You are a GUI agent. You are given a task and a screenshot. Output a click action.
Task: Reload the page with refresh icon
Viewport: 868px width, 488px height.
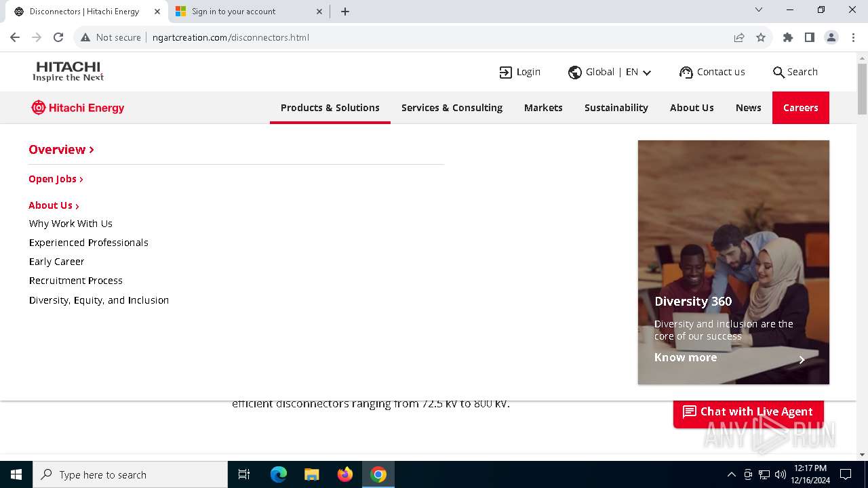point(58,37)
